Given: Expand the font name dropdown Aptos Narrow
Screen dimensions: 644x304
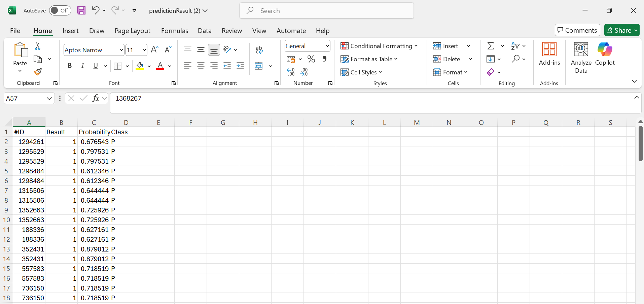Looking at the screenshot, I should click(121, 50).
